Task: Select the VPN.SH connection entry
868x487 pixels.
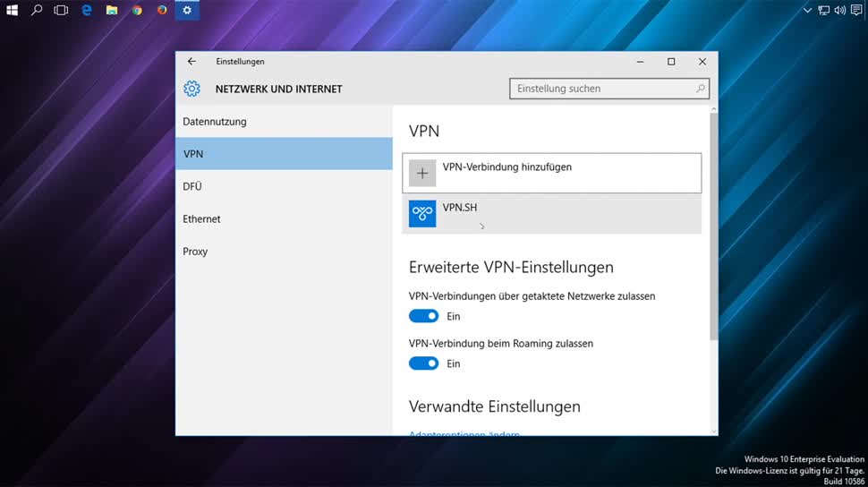Action: pos(552,214)
